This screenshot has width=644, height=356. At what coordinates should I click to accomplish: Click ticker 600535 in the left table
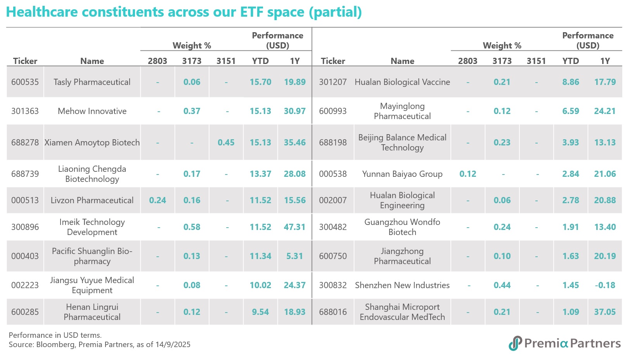point(25,82)
